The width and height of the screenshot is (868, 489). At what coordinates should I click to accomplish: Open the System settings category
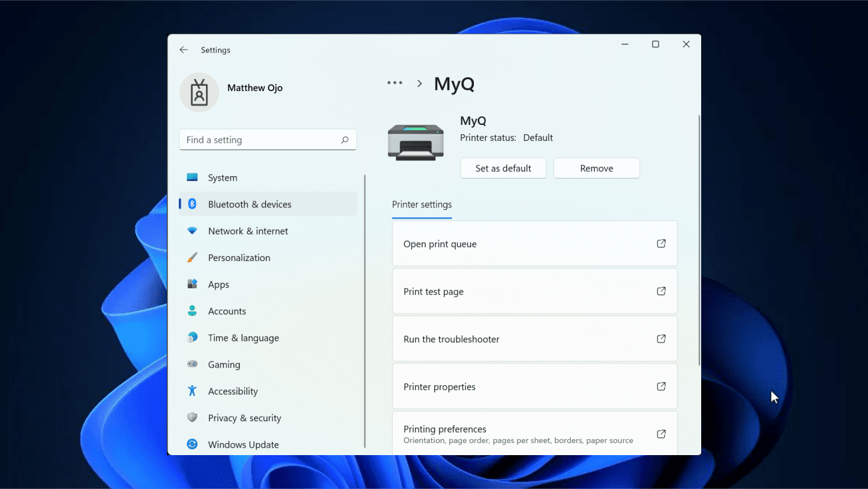222,177
